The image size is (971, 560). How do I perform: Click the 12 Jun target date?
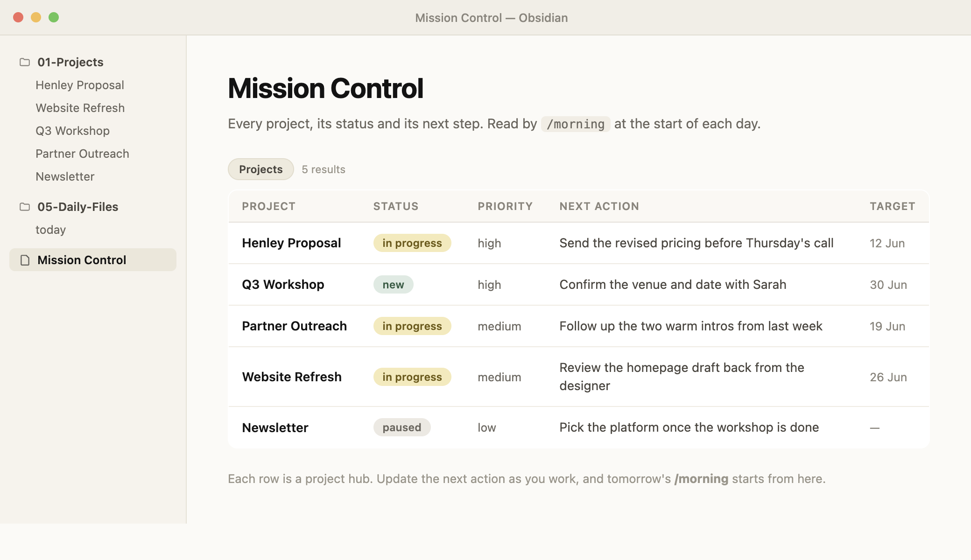coord(887,243)
